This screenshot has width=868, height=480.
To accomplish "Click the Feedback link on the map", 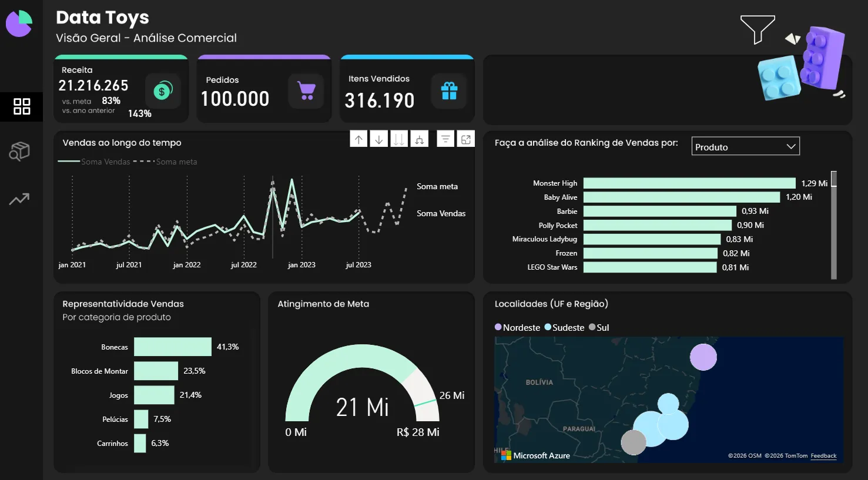I will (x=823, y=456).
